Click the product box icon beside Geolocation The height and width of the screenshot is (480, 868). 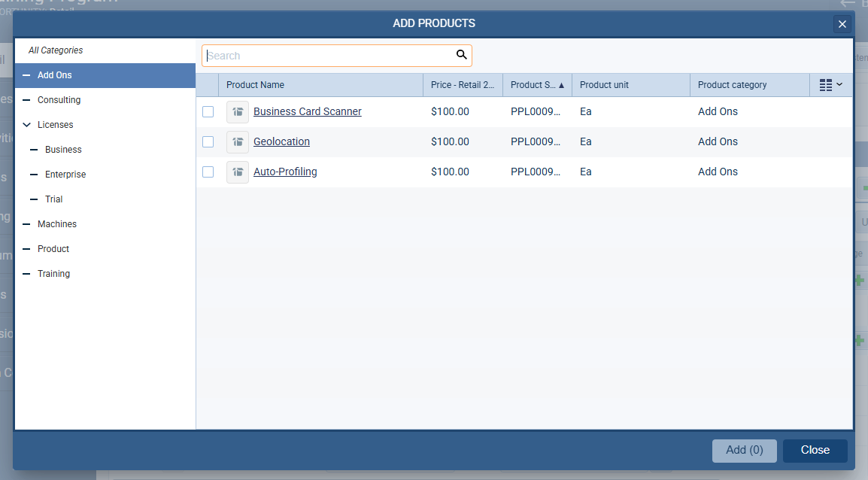pyautogui.click(x=237, y=141)
